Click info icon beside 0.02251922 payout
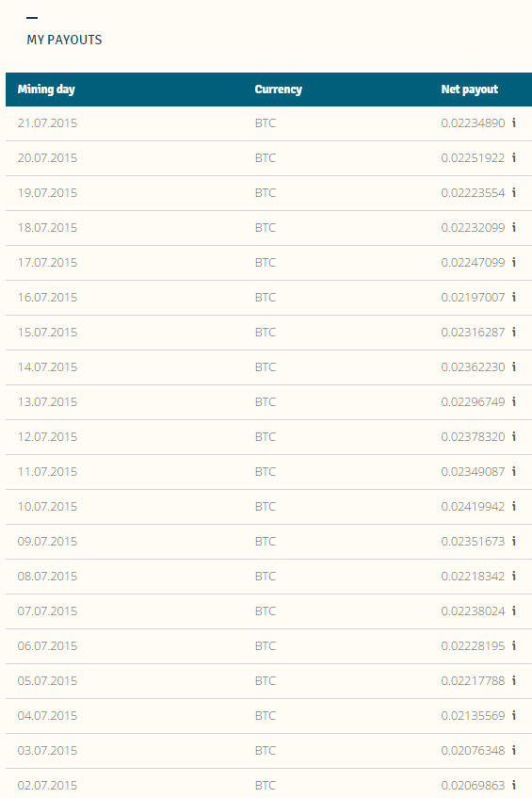 514,157
